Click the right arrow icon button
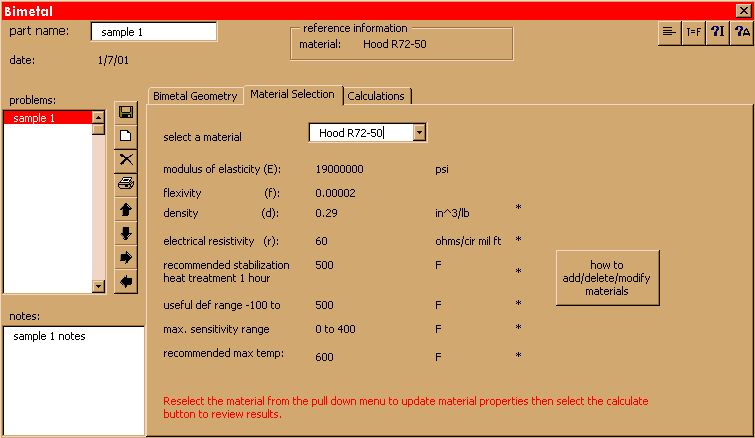Viewport: 755px width, 438px height. click(x=126, y=258)
